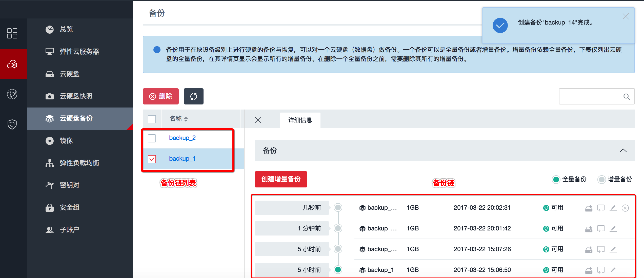Click the refresh icon button
Screen dimensions: 644x278
(193, 96)
